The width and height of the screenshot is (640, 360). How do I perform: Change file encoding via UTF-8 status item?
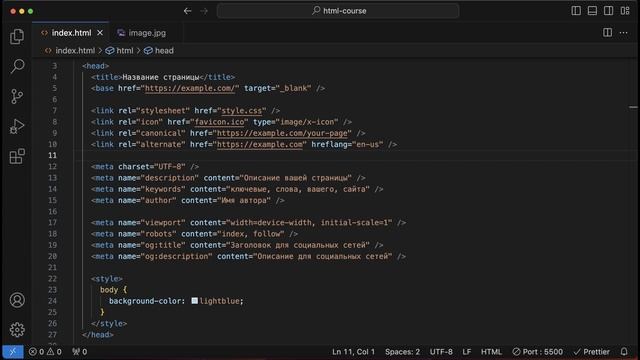(441, 352)
